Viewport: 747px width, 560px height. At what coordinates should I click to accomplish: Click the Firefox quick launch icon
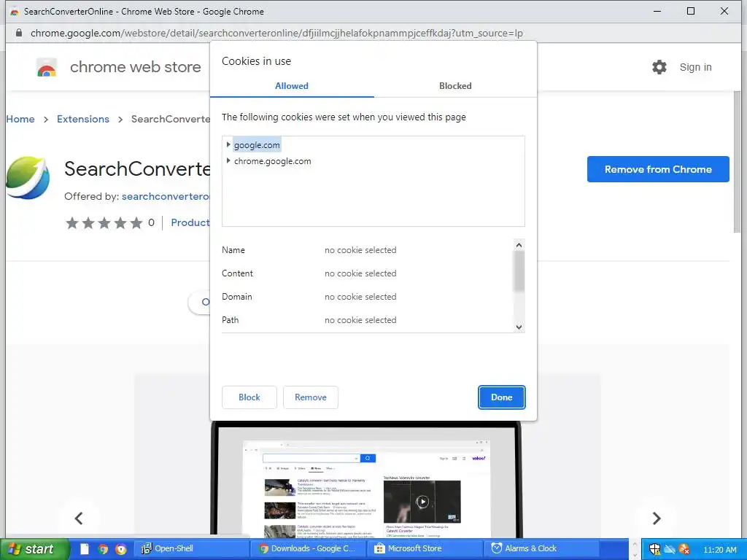(x=121, y=549)
